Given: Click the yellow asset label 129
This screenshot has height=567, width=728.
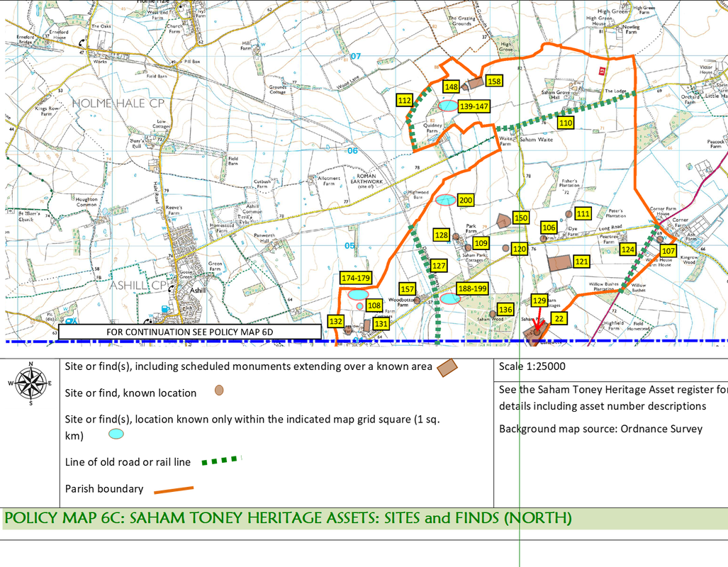Looking at the screenshot, I should (x=539, y=301).
